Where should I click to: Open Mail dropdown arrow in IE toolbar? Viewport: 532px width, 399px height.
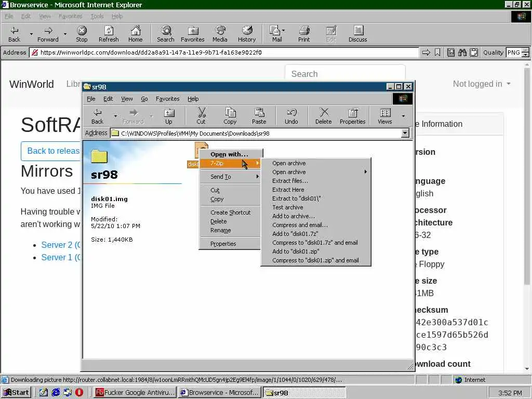tap(283, 31)
